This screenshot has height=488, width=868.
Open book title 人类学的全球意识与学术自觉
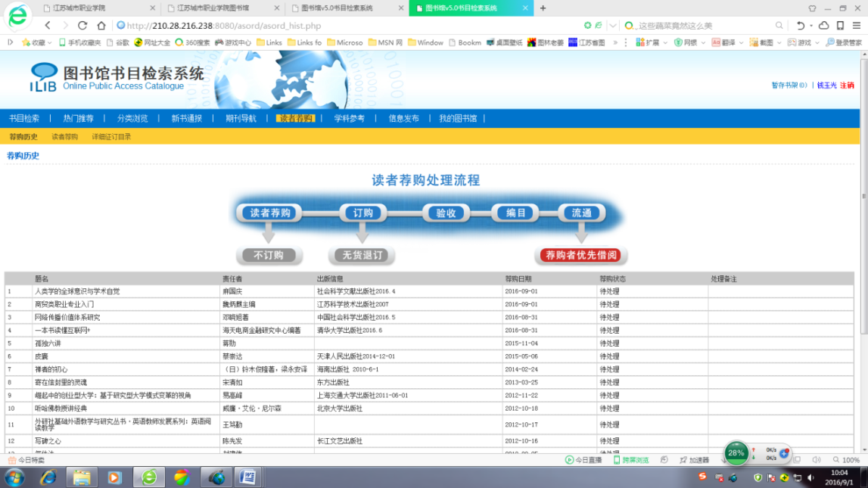coord(77,291)
